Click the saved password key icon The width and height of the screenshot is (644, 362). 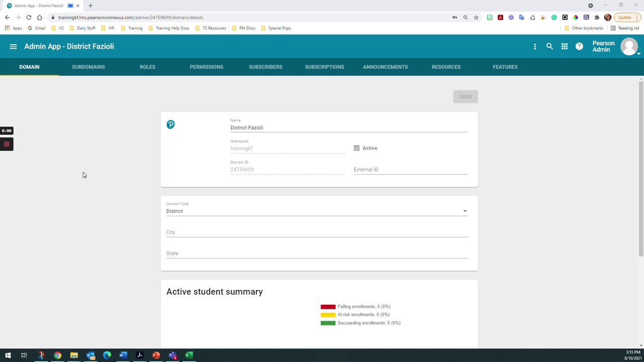coord(455,17)
